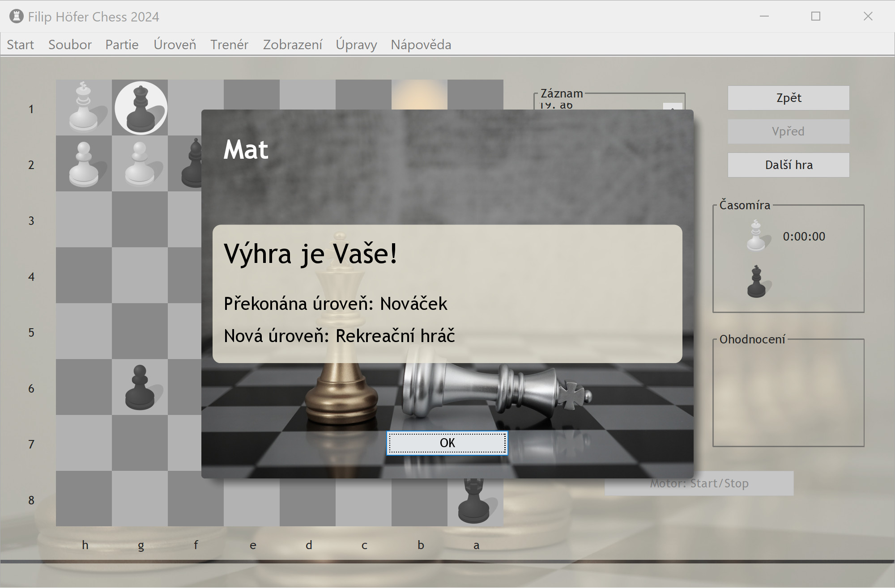Image resolution: width=895 pixels, height=588 pixels.
Task: Click the Zpět button
Action: [x=788, y=98]
